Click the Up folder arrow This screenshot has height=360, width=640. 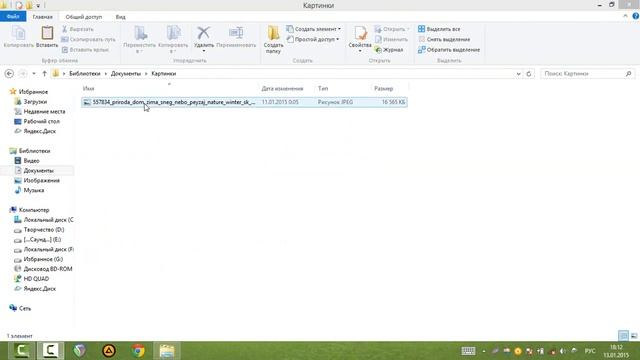(44, 73)
